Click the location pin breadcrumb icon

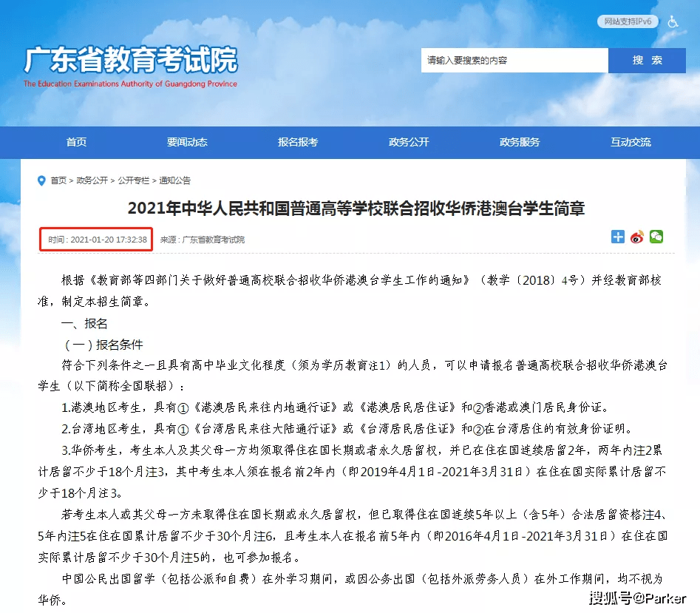[x=41, y=181]
